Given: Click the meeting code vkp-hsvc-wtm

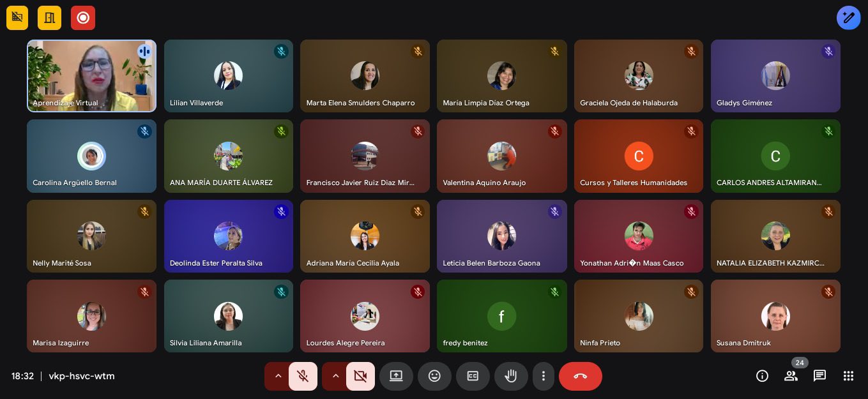Looking at the screenshot, I should [x=82, y=376].
